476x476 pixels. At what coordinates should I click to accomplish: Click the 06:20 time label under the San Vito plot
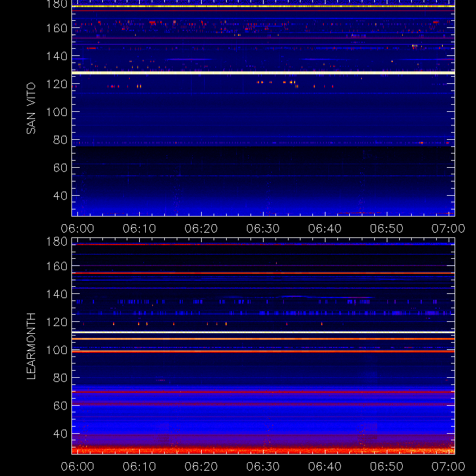tap(201, 228)
